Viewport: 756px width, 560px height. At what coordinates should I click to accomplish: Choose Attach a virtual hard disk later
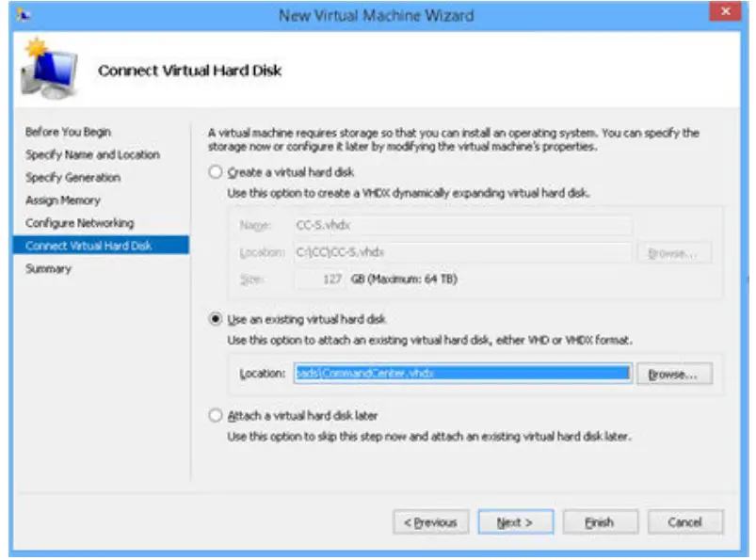point(216,415)
